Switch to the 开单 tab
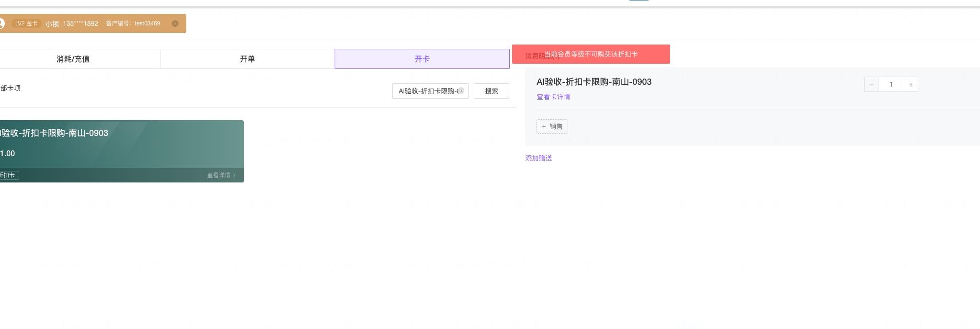 click(x=247, y=59)
